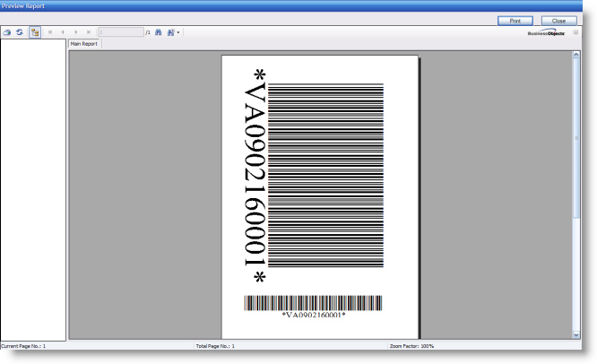
Task: Open the zoom level dropdown arrow
Action: point(178,33)
